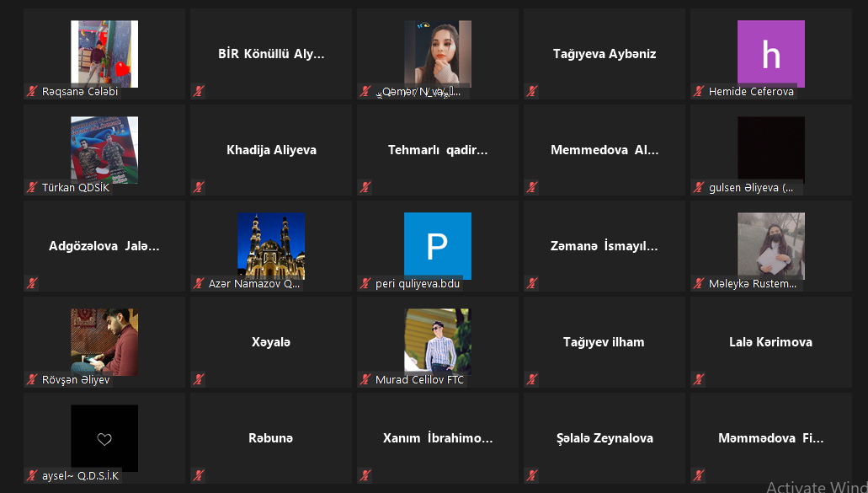
Task: Select the blue 'P' avatar of peri quliyeva
Action: pos(438,246)
